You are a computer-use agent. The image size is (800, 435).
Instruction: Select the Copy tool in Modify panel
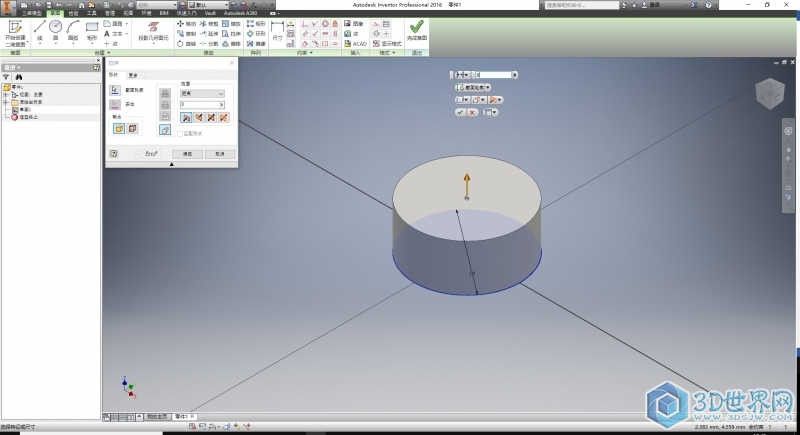point(186,34)
